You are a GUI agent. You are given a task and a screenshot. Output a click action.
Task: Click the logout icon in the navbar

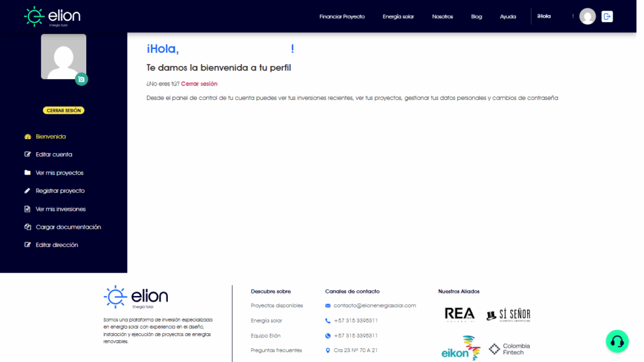pyautogui.click(x=606, y=16)
